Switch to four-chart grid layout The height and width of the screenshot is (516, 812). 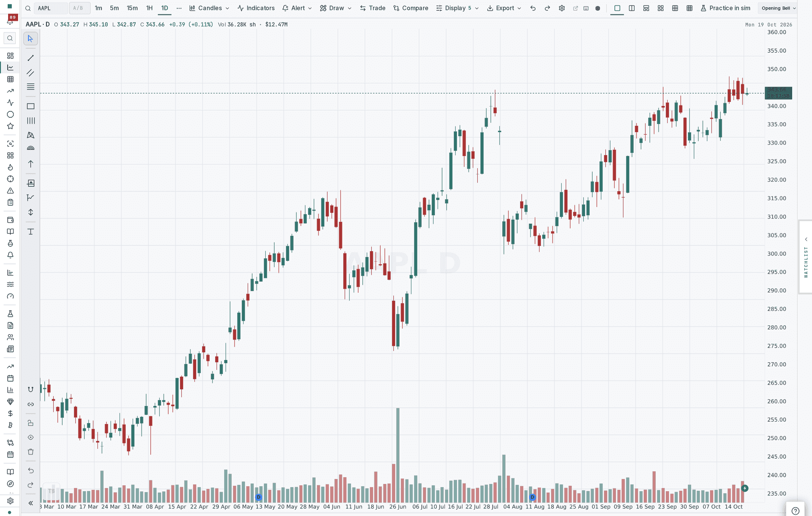pyautogui.click(x=660, y=8)
